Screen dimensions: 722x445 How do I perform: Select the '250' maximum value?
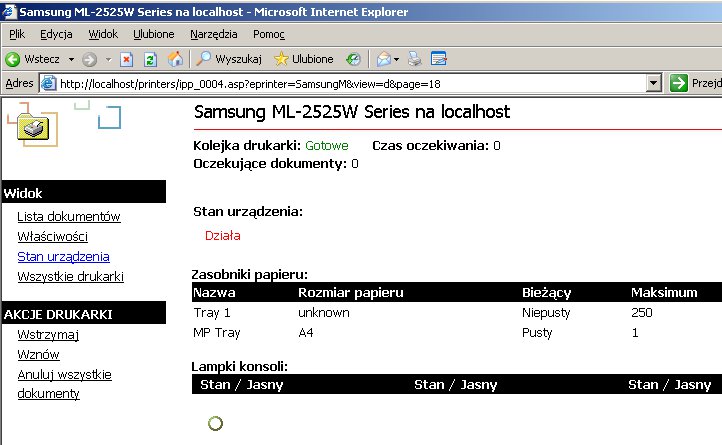click(x=642, y=313)
